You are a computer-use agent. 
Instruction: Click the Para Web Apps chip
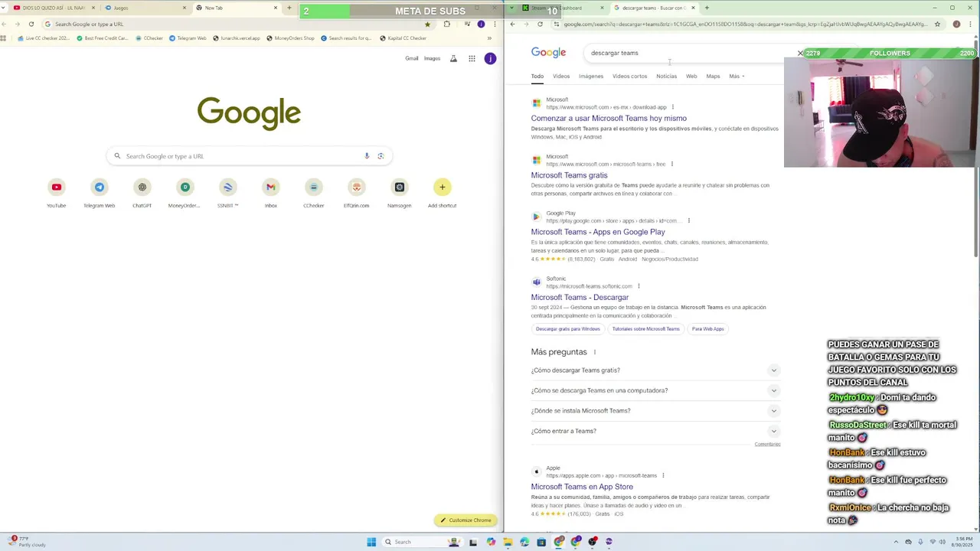[x=707, y=329]
